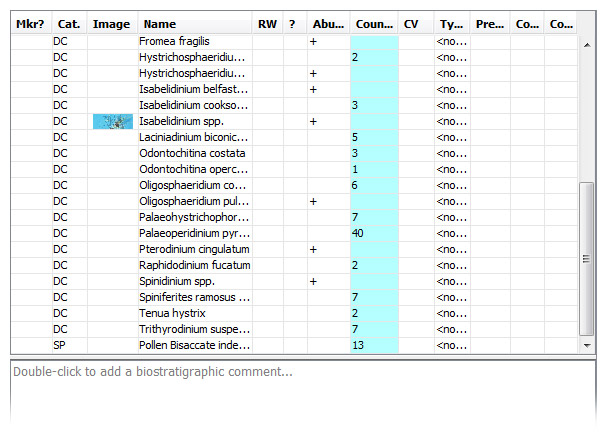Select the Pollen Bisaccate inde... name
Viewport: 608px width, 438px height.
[194, 345]
